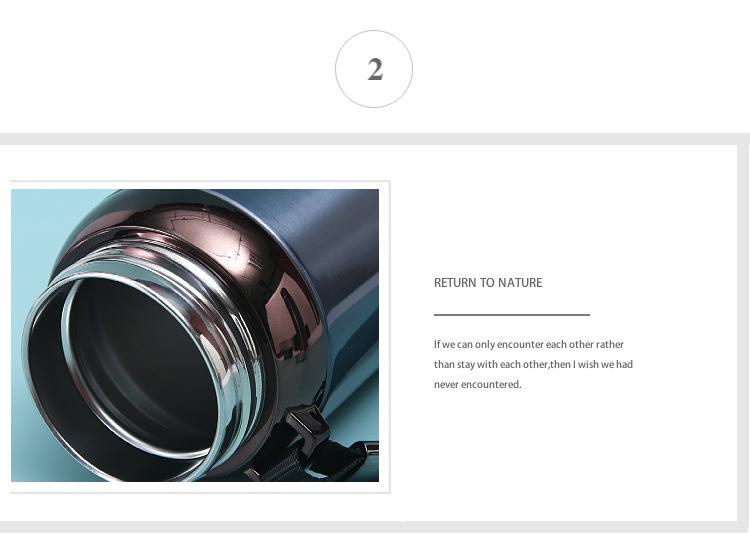Click the gray vertical border on the right edge
The image size is (750, 540).
pyautogui.click(x=744, y=333)
